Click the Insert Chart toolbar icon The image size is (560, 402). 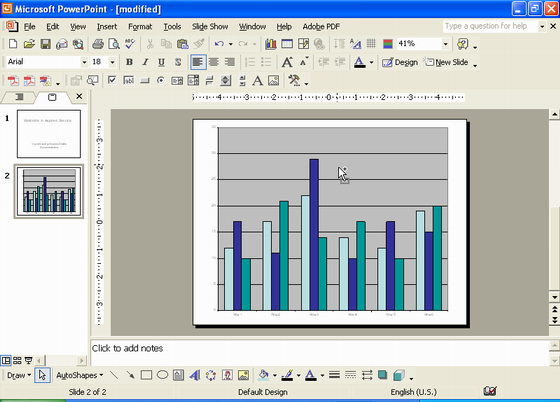[x=271, y=44]
